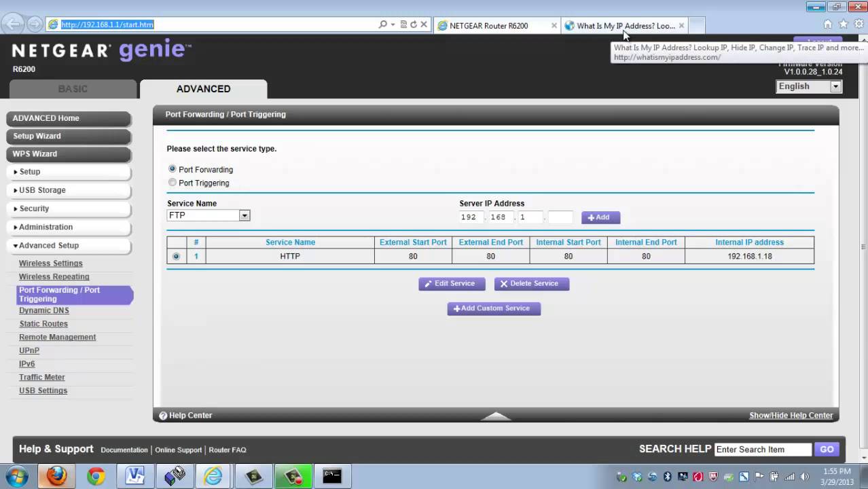Click the browser Forward arrow
868x489 pixels.
35,24
